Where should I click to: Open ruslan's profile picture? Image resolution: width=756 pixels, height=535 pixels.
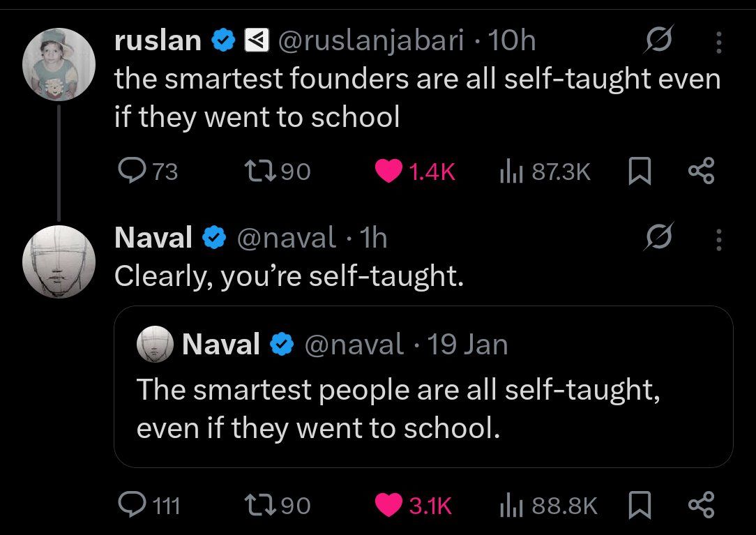click(x=59, y=64)
